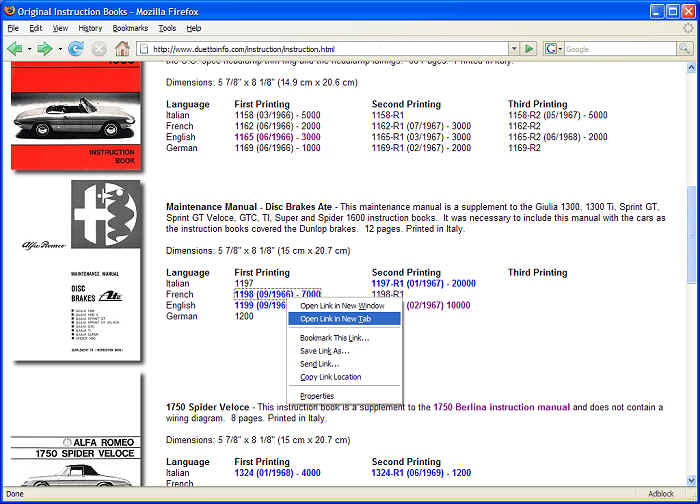700x504 pixels.
Task: Click Italian first printing value 1197
Action: coord(244,283)
